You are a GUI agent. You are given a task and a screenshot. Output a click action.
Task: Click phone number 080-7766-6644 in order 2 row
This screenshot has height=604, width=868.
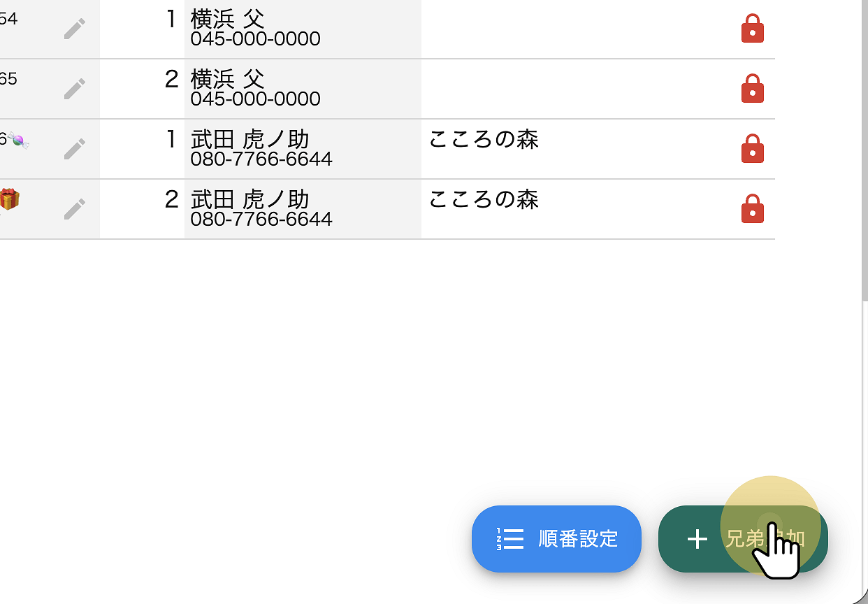coord(261,220)
